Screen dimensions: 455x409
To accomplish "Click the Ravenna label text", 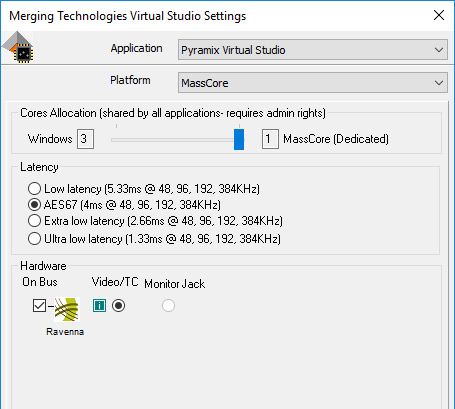I will click(x=65, y=332).
